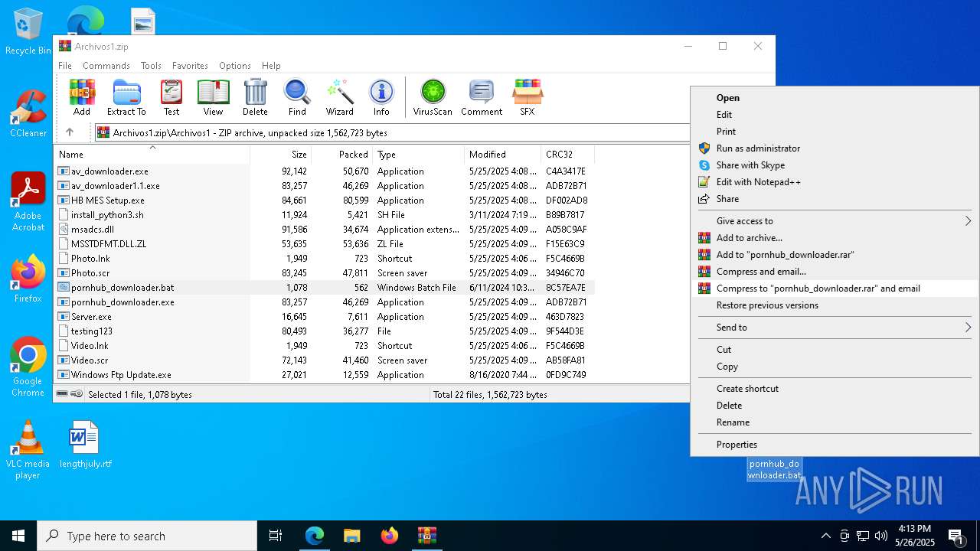980x551 pixels.
Task: Create SFX self-extracting archive
Action: tap(528, 97)
